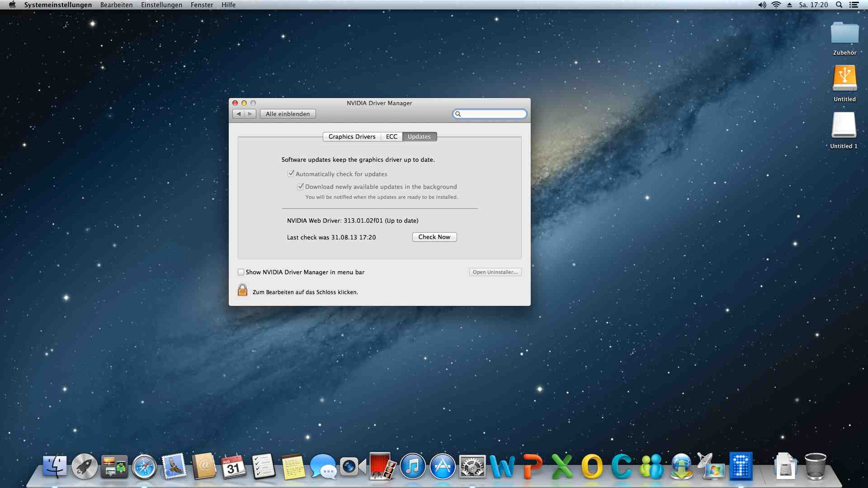Switch to the ECC tab

(392, 136)
